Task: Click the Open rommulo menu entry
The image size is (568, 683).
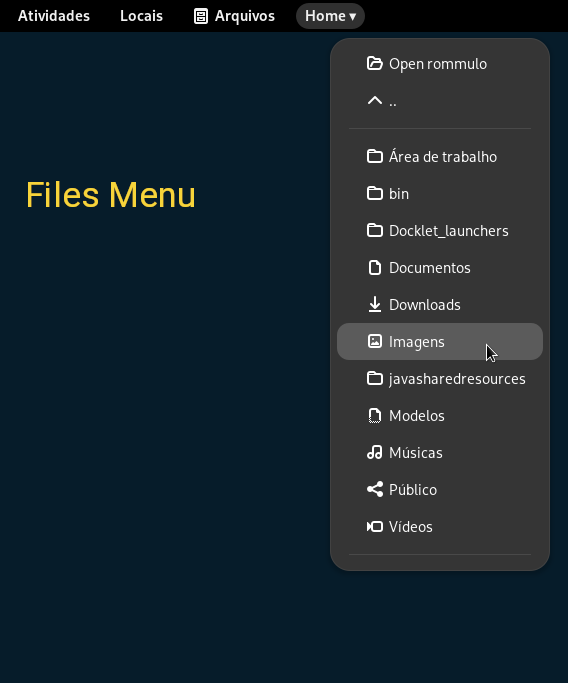Action: click(440, 64)
